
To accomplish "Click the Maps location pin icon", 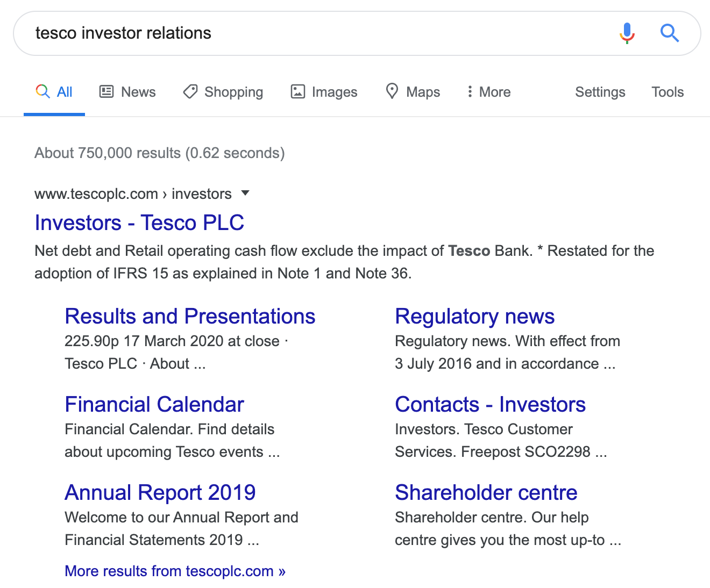I will click(392, 91).
